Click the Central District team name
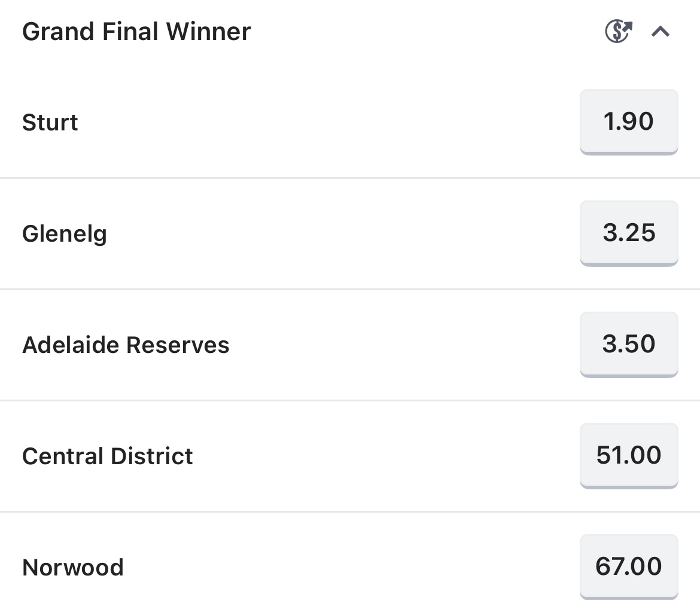Viewport: 700px width, 600px height. tap(108, 456)
